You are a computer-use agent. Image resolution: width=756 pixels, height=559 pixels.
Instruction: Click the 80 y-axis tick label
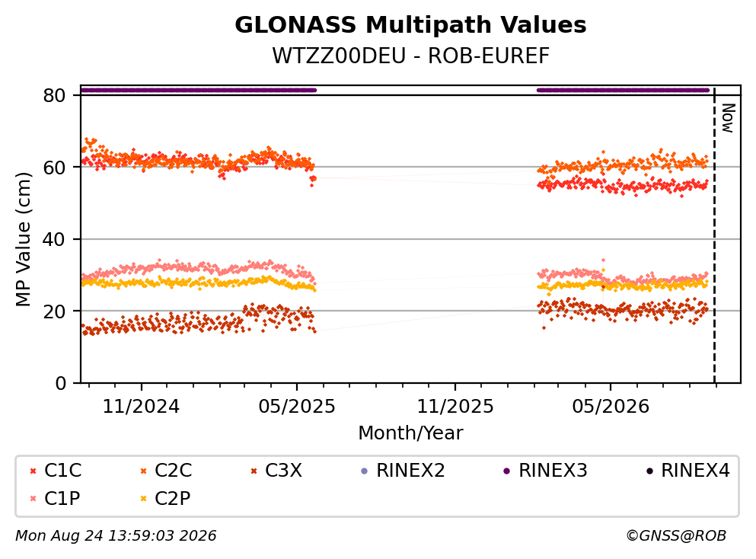54,95
